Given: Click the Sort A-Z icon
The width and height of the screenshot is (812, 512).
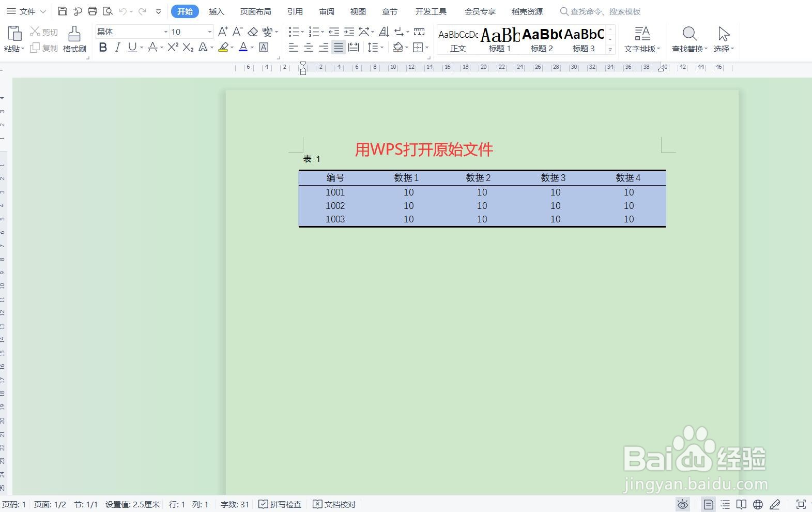Looking at the screenshot, I should point(384,32).
